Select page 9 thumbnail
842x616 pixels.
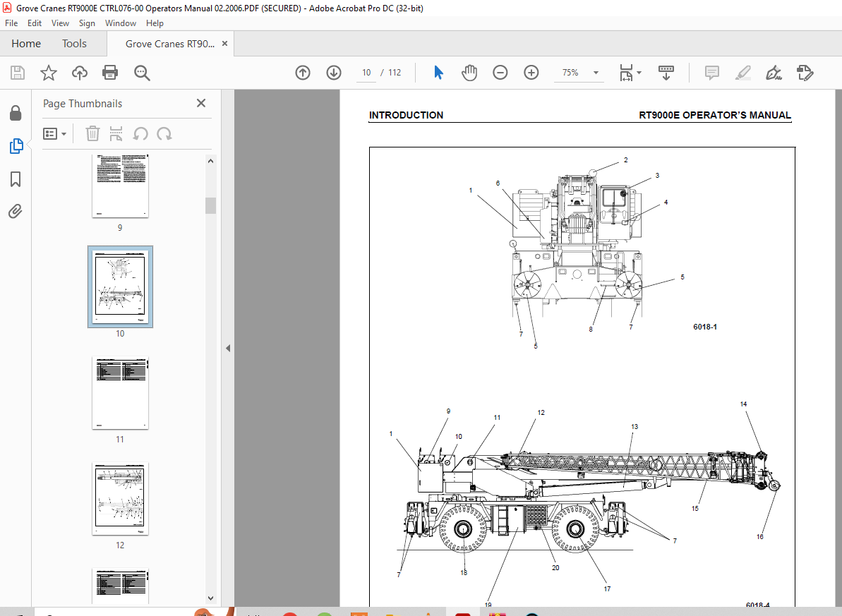[x=120, y=186]
